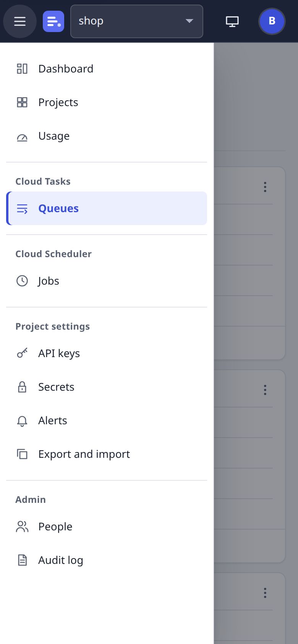The height and width of the screenshot is (644, 298).
Task: Click the app logo icon
Action: (53, 21)
